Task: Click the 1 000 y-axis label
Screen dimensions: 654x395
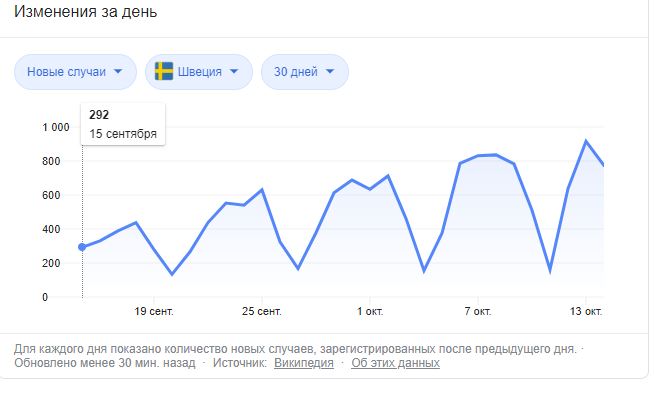Action: [x=56, y=127]
